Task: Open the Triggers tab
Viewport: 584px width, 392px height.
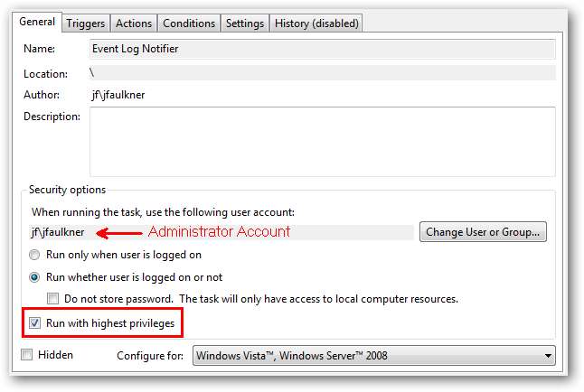Action: pos(86,23)
